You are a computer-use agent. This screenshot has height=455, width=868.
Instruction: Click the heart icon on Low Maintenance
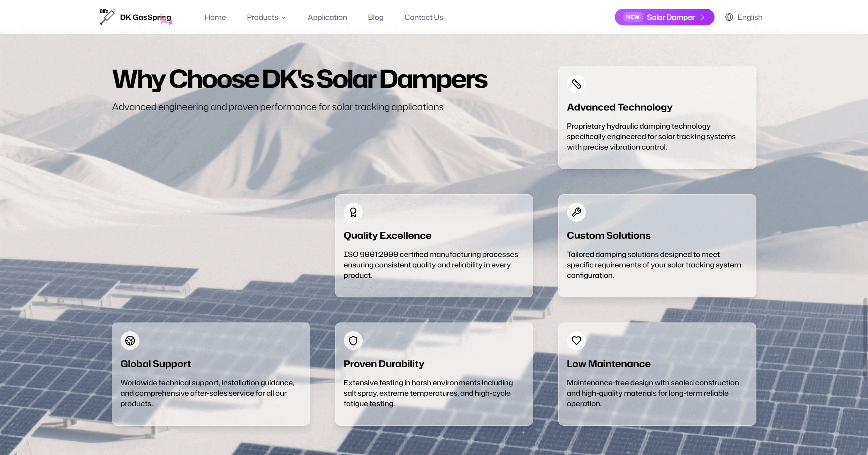[x=576, y=341]
